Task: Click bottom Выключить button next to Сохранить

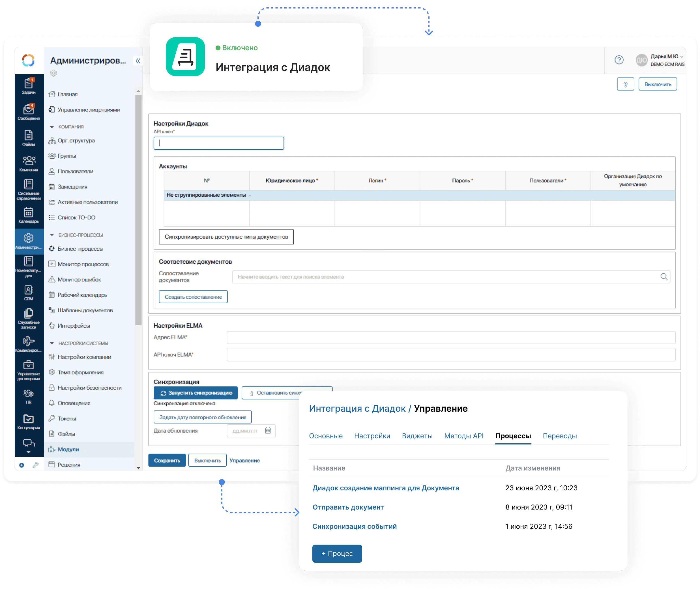Action: pyautogui.click(x=207, y=460)
